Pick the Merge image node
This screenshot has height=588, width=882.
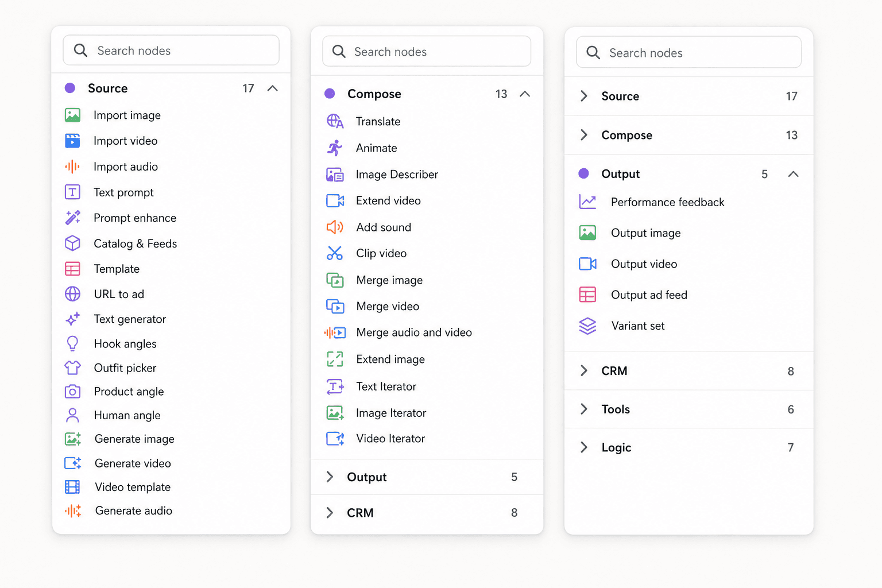point(427,280)
